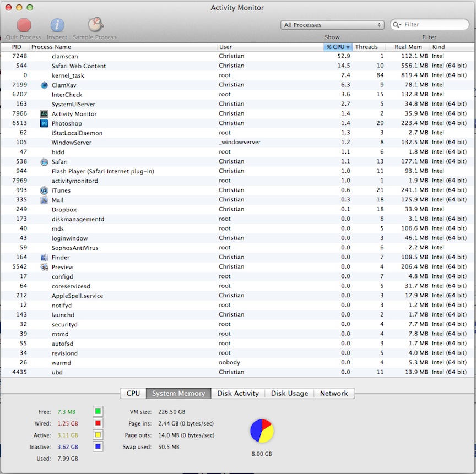476x474 pixels.
Task: Click the Sample Process icon
Action: click(x=95, y=25)
